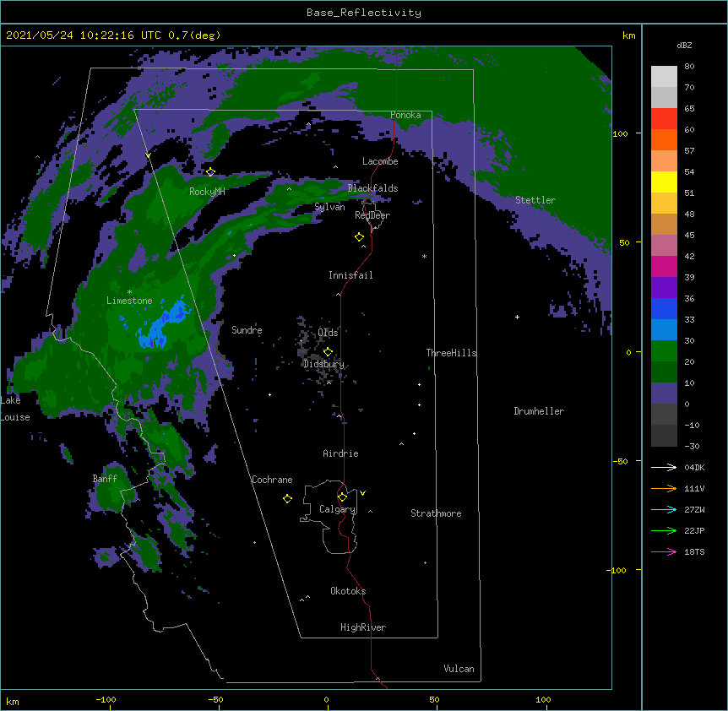Select the red swatch in dBZ legend
This screenshot has width=728, height=711.
[664, 119]
